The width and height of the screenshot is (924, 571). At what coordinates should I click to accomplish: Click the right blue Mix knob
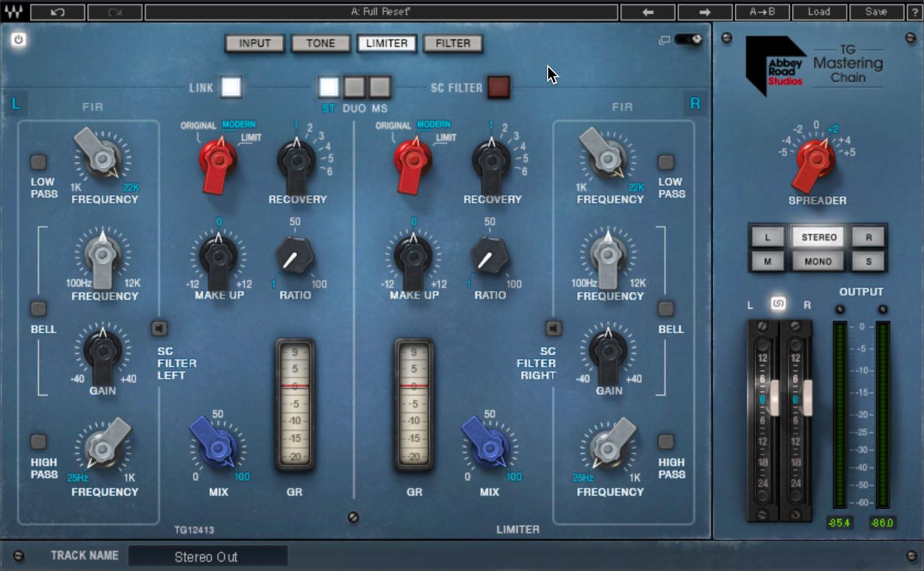point(488,444)
